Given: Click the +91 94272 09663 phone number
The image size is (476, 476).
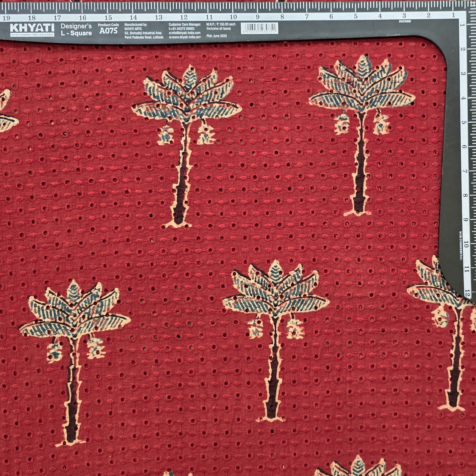Looking at the screenshot, I should click(x=182, y=29).
